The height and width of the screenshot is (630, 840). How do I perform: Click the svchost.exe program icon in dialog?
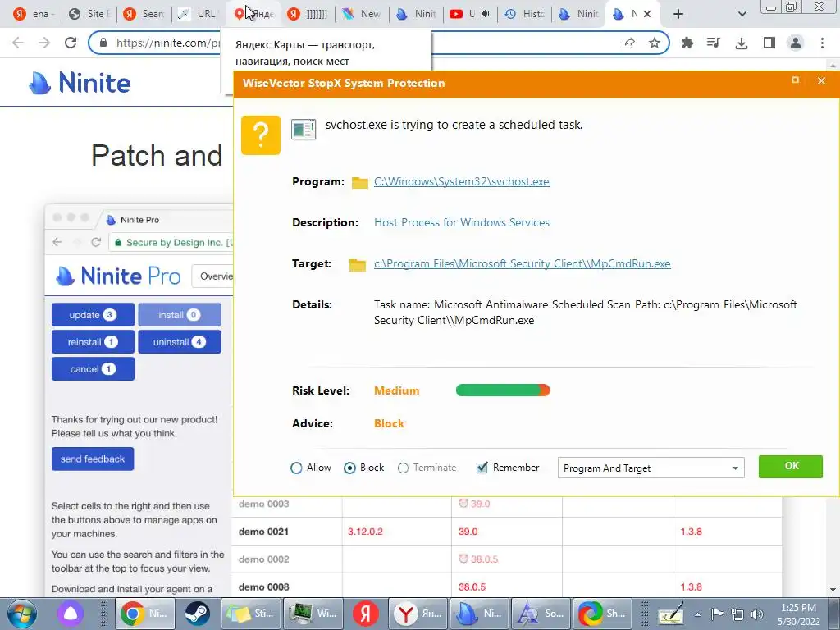304,129
